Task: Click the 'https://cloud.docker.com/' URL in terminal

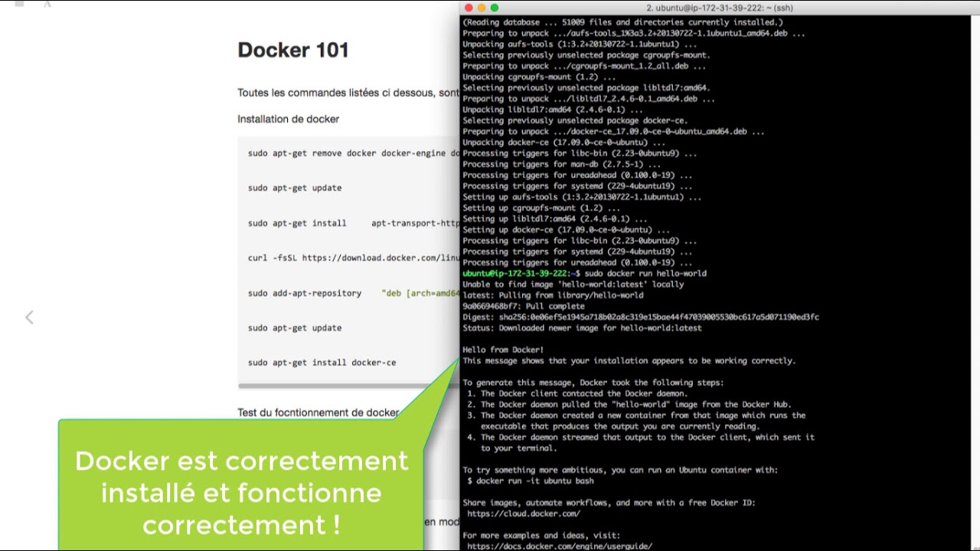Action: [x=524, y=514]
